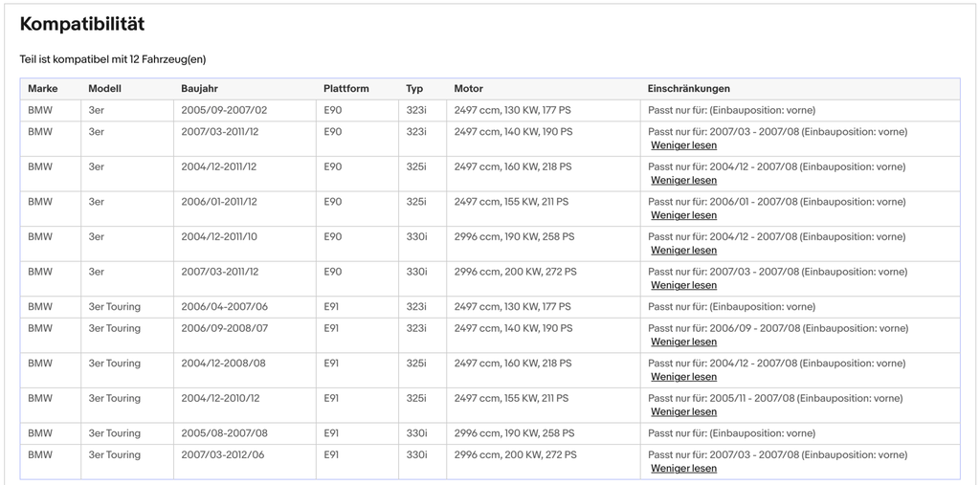The image size is (980, 485).
Task: Click '2996 ccm, 190 KW, 258 PS' in the E90 row
Action: [x=514, y=237]
